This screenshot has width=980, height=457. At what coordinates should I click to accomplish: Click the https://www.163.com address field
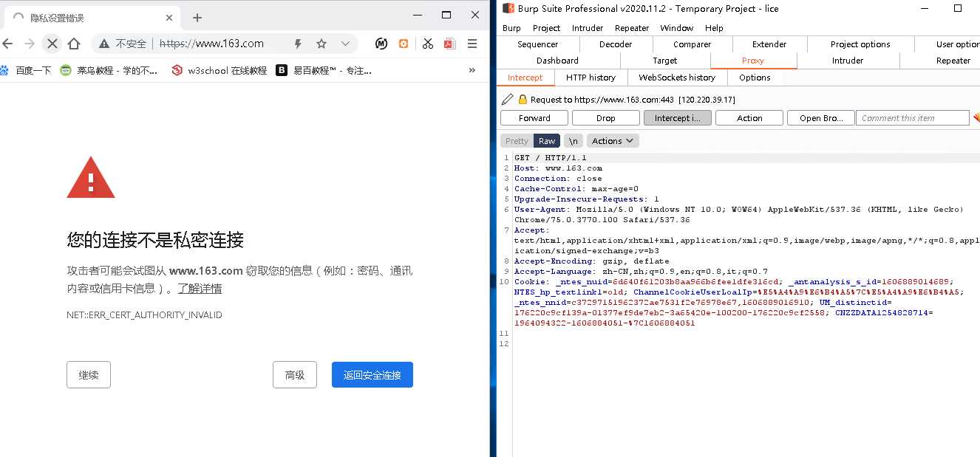tap(212, 44)
